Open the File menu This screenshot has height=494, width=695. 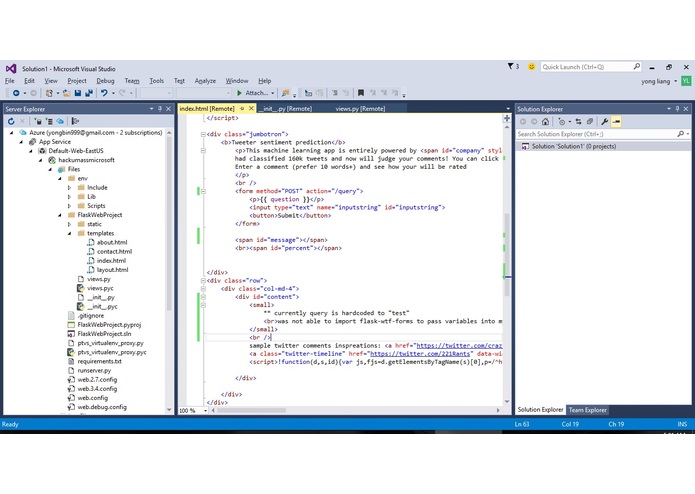[9, 81]
